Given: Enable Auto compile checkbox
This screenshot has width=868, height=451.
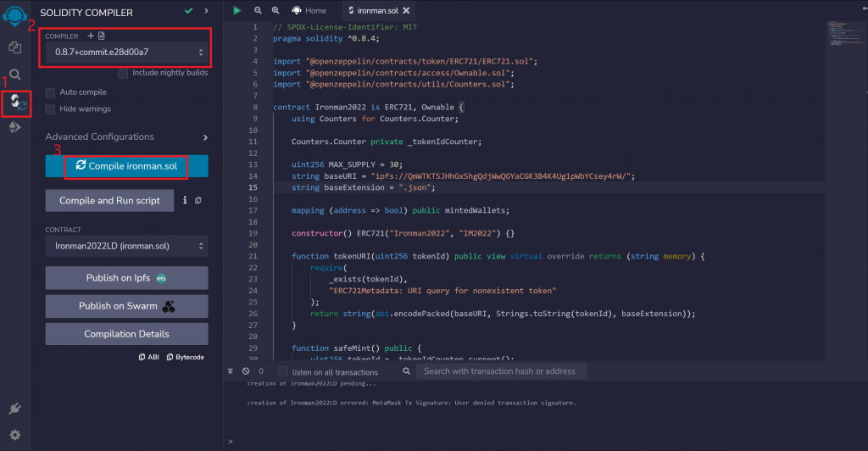Looking at the screenshot, I should [50, 92].
